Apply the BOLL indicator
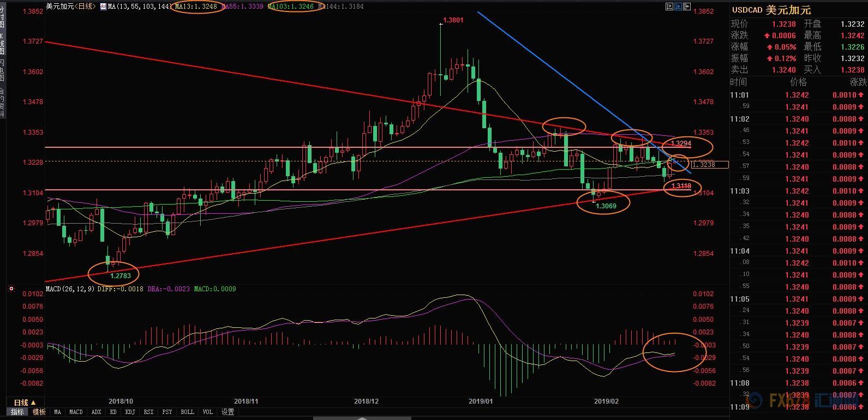Screen dimensions: 868x420 pyautogui.click(x=187, y=412)
